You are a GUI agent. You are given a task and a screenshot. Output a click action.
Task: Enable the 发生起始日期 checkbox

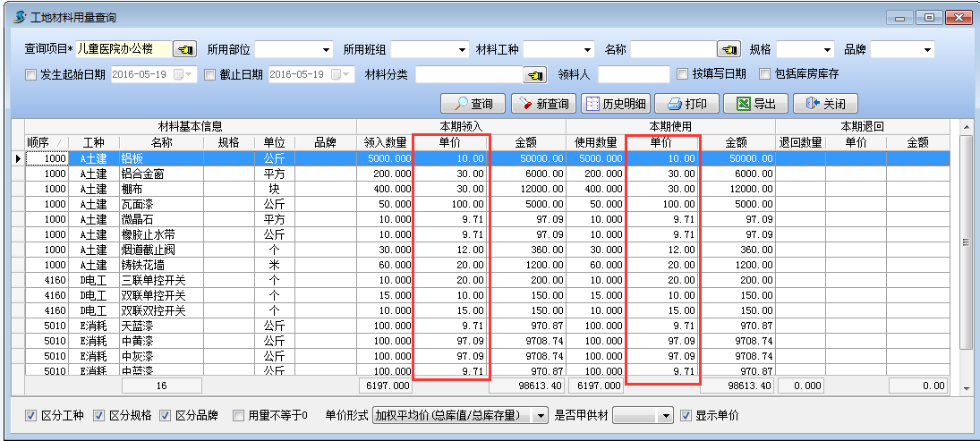[31, 74]
